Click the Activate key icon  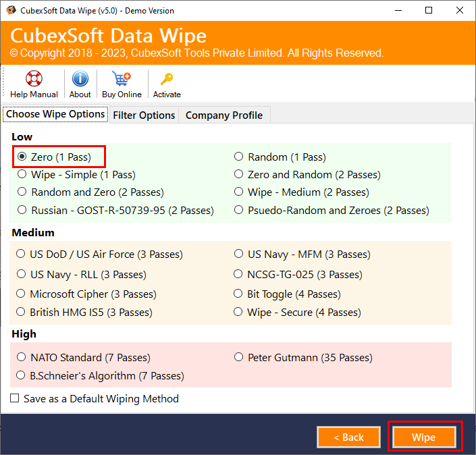(x=167, y=79)
